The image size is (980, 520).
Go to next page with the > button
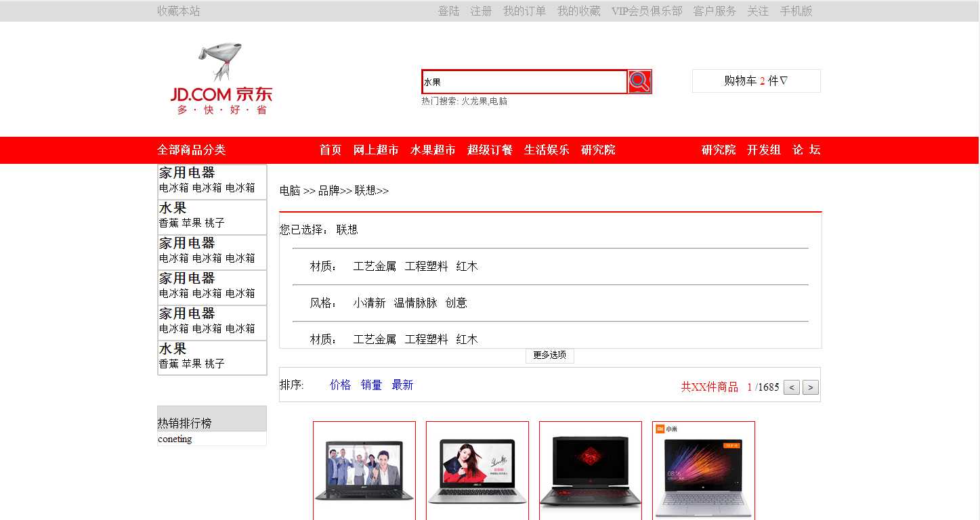click(x=811, y=387)
